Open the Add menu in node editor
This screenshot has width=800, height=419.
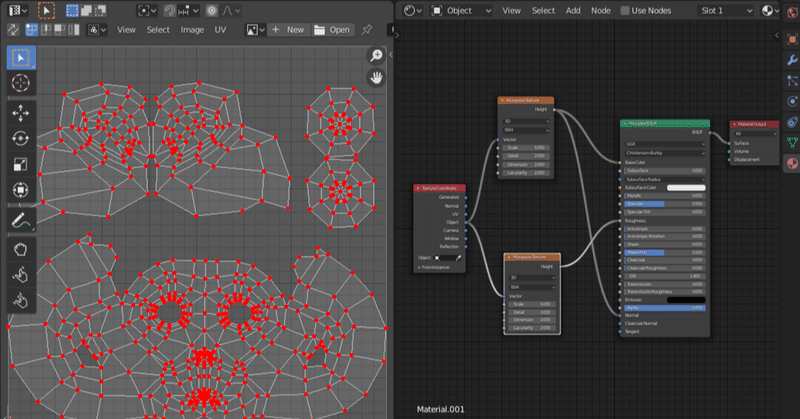[x=573, y=10]
